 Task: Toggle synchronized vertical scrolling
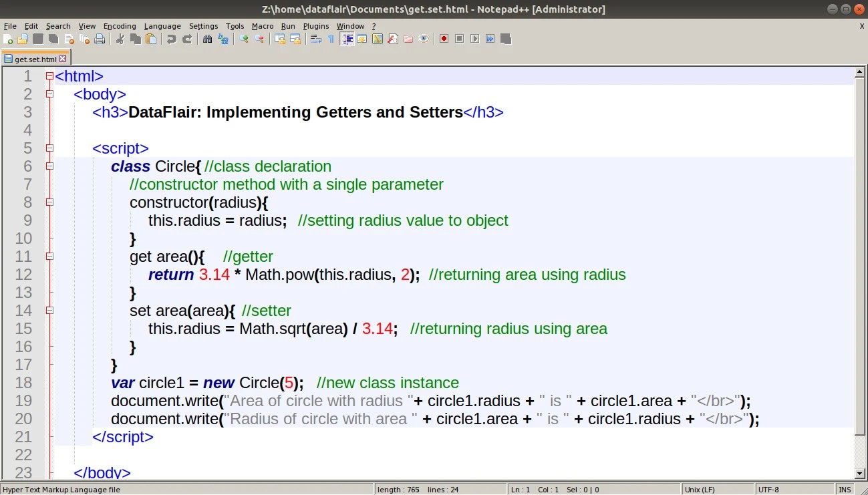coord(280,39)
